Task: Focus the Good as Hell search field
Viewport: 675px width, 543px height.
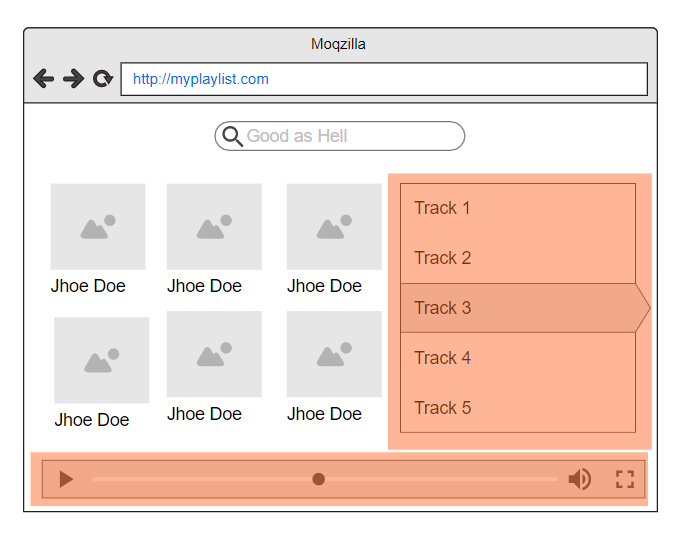Action: pos(340,136)
